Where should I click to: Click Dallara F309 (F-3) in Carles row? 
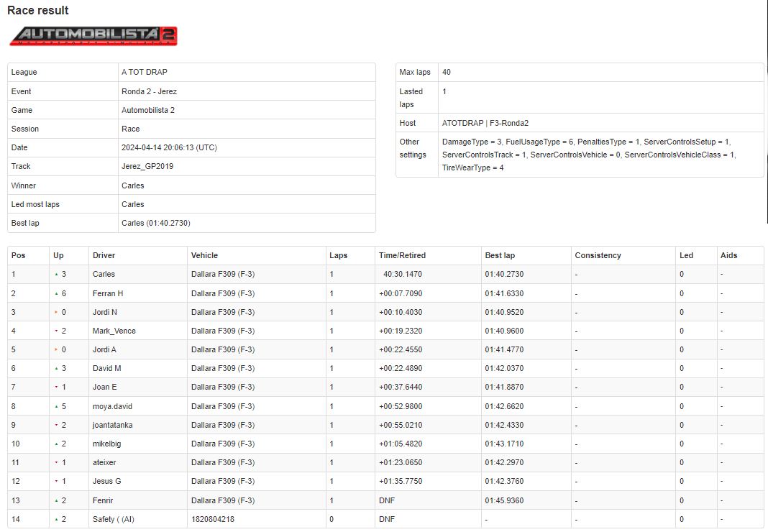[223, 275]
